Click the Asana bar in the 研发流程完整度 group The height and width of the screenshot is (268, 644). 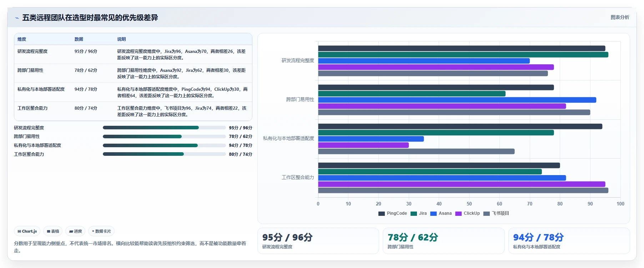[x=424, y=61]
